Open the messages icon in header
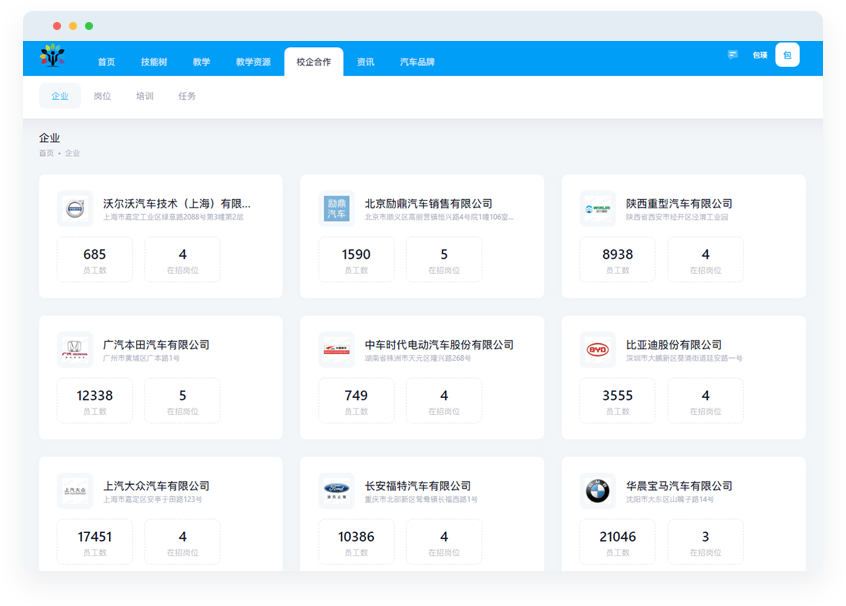This screenshot has height=606, width=846. pos(732,55)
